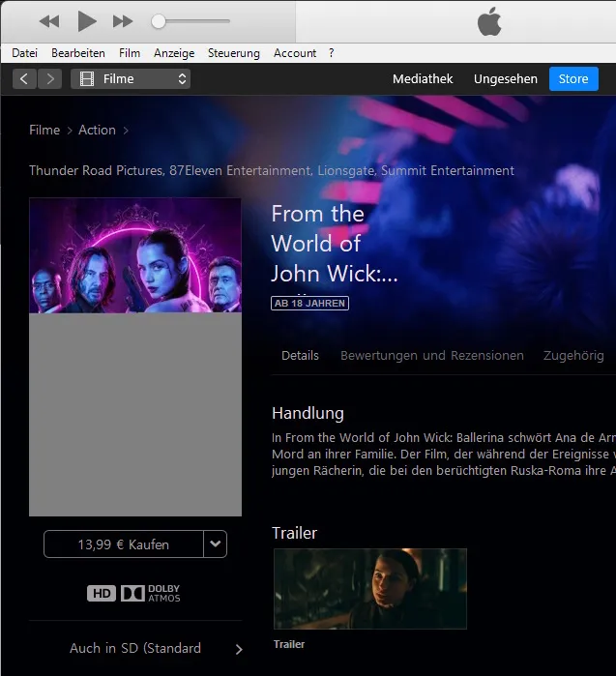
Task: Click the HD quality badge
Action: click(x=102, y=593)
